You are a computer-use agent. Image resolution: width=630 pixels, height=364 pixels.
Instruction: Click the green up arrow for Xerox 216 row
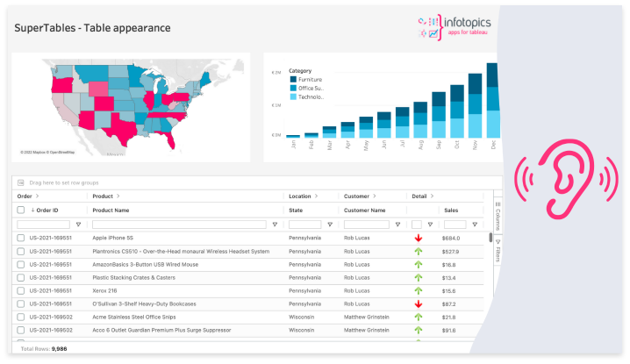pos(419,290)
